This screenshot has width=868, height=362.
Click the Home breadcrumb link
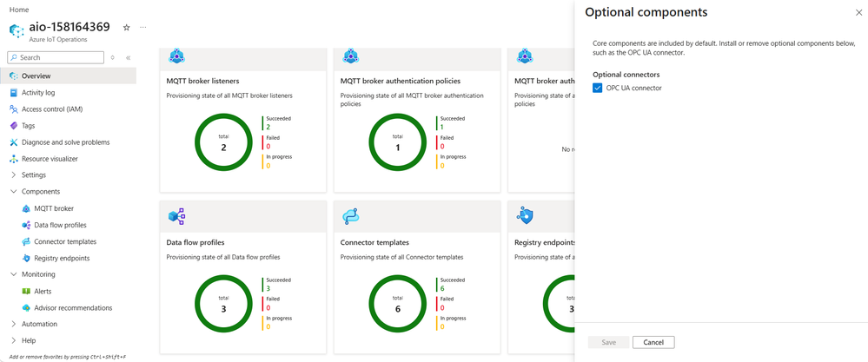tap(19, 10)
